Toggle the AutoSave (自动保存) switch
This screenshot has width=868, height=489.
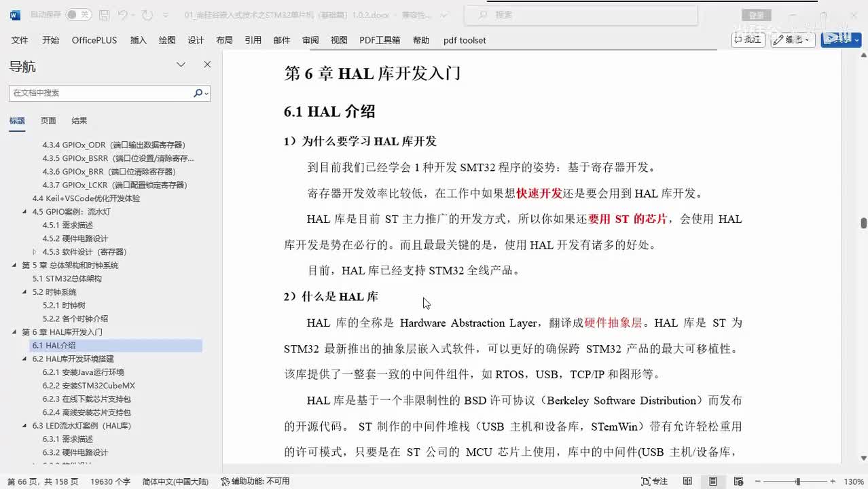(79, 14)
